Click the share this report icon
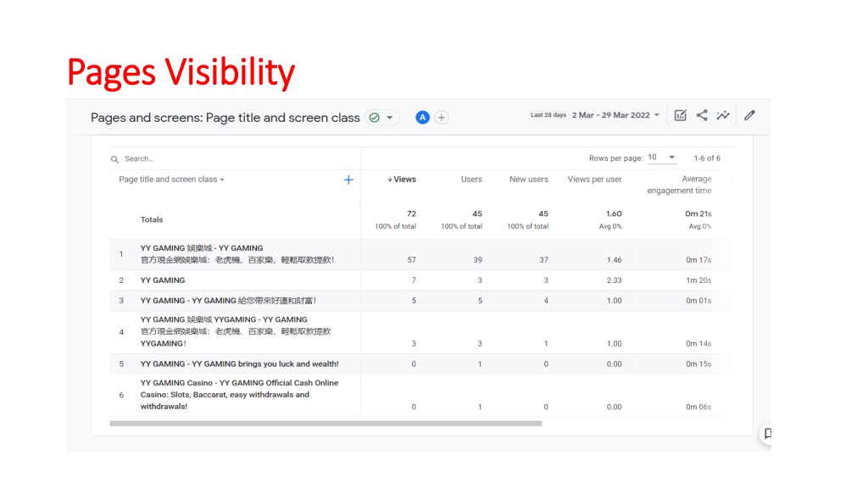This screenshot has width=868, height=488. [x=702, y=115]
